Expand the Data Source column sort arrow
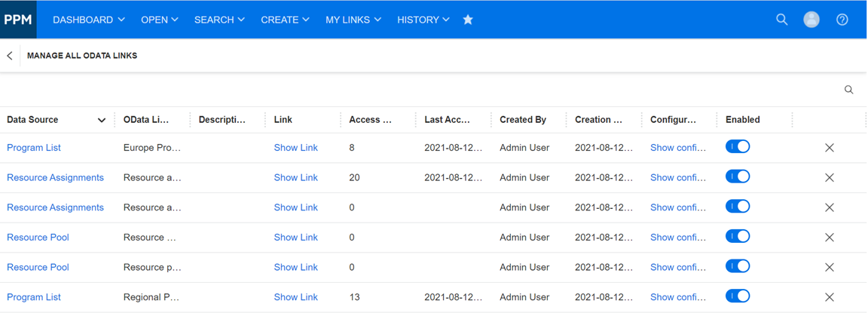Image resolution: width=868 pixels, height=313 pixels. (102, 120)
